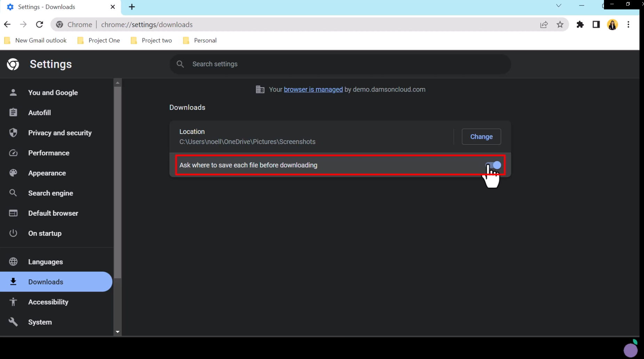Click the Languages globe icon

pyautogui.click(x=13, y=262)
